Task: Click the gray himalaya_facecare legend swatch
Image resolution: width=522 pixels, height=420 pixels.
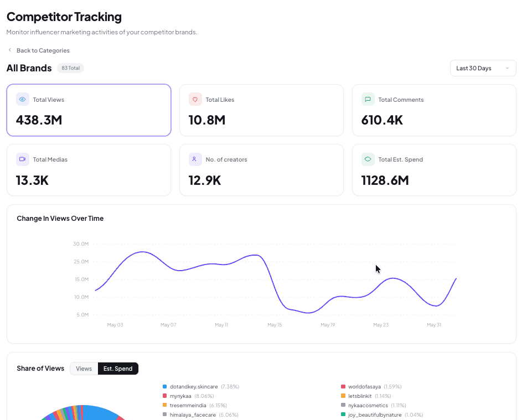Action: [164, 414]
